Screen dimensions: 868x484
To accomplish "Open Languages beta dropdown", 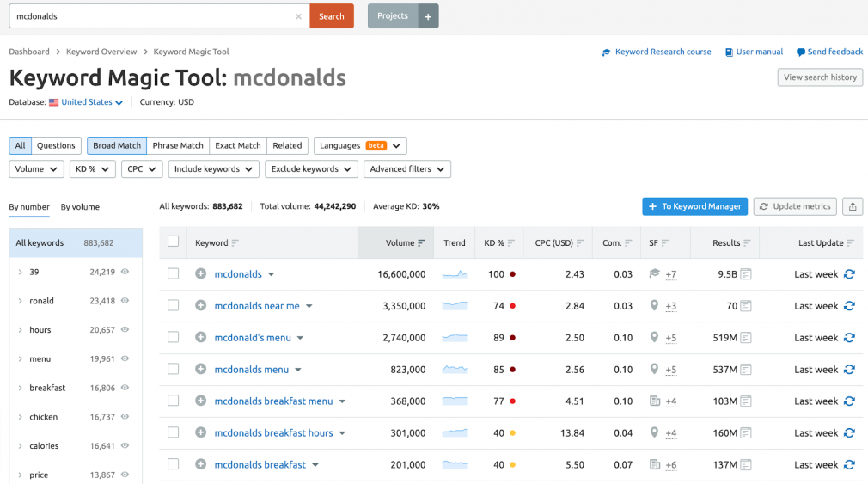I will 360,145.
